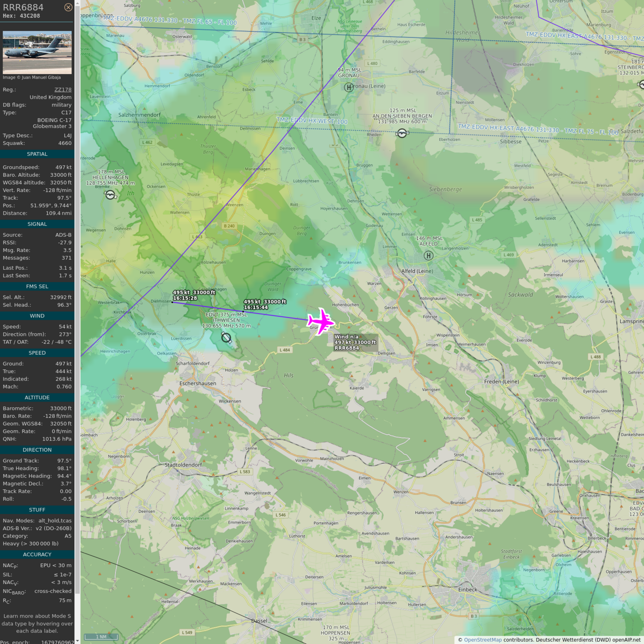Select the Hellenhagen glider airfield icon
644x644 pixels.
coord(110,195)
